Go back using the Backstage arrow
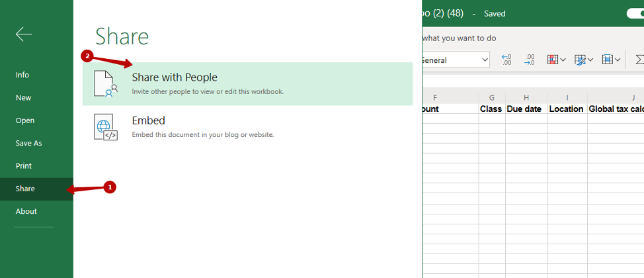The image size is (644, 278). 24,34
